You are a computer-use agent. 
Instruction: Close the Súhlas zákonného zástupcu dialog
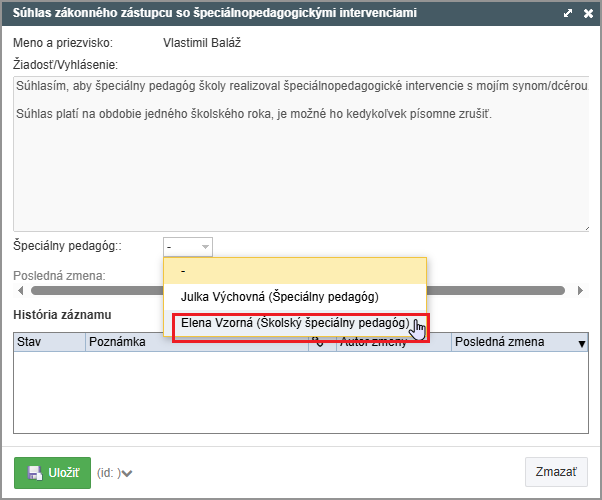(x=587, y=14)
